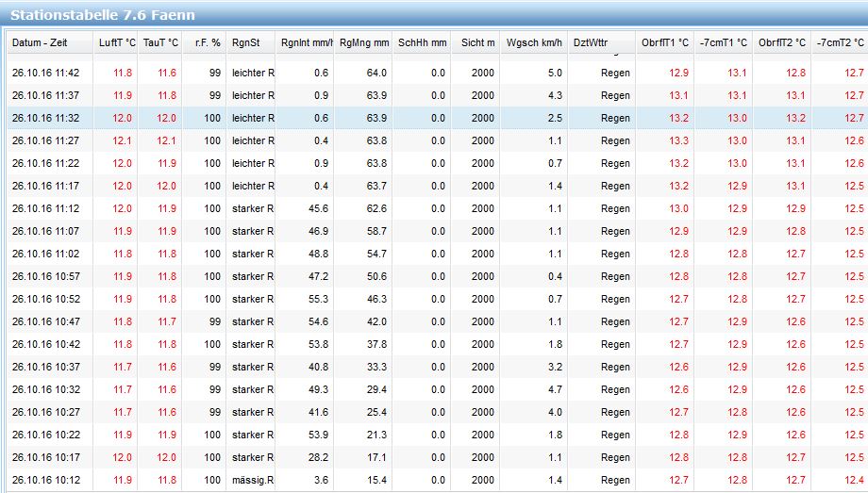Click the LuftT °C column header
Screen dimensions: 868x493
click(x=116, y=42)
